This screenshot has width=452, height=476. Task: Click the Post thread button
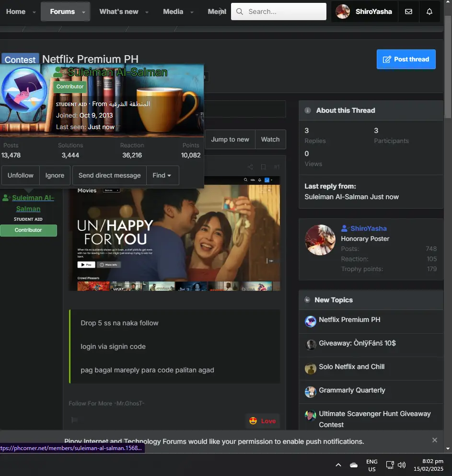[x=406, y=59]
